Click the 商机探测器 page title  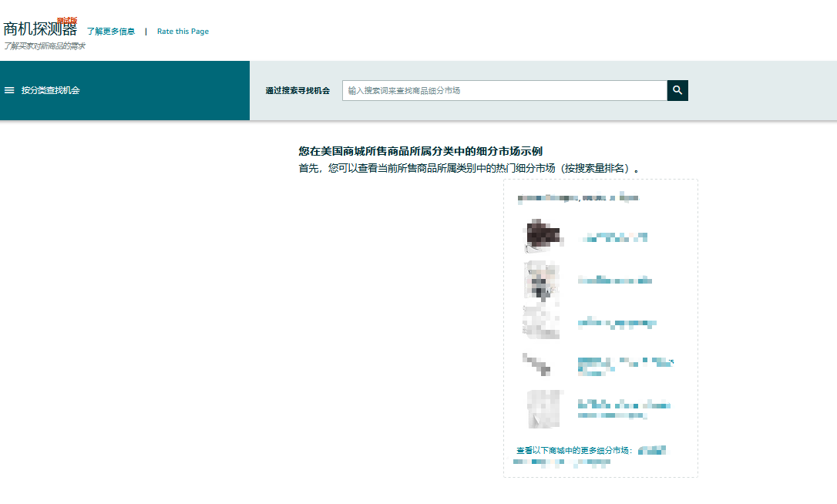click(x=40, y=29)
